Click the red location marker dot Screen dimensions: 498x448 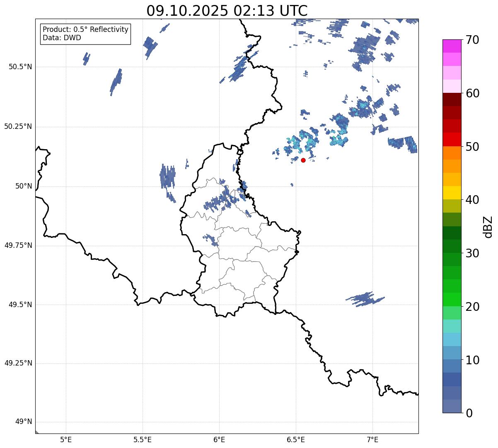click(x=303, y=160)
